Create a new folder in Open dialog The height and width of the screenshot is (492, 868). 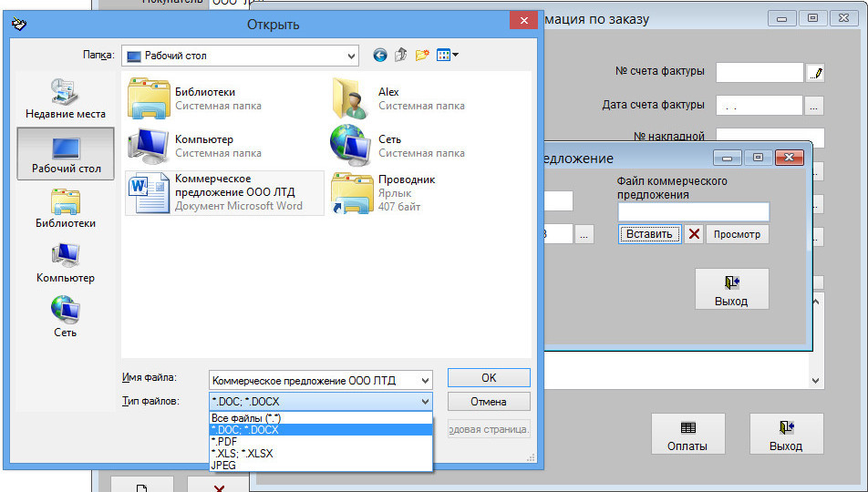(x=422, y=55)
